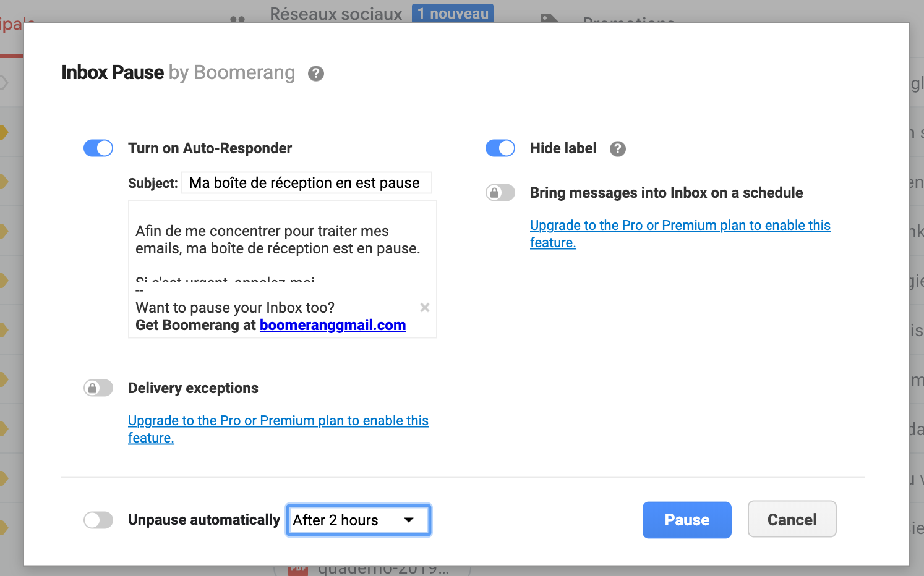The width and height of the screenshot is (924, 576).
Task: Click the locked Delivery exceptions toggle
Action: point(98,388)
